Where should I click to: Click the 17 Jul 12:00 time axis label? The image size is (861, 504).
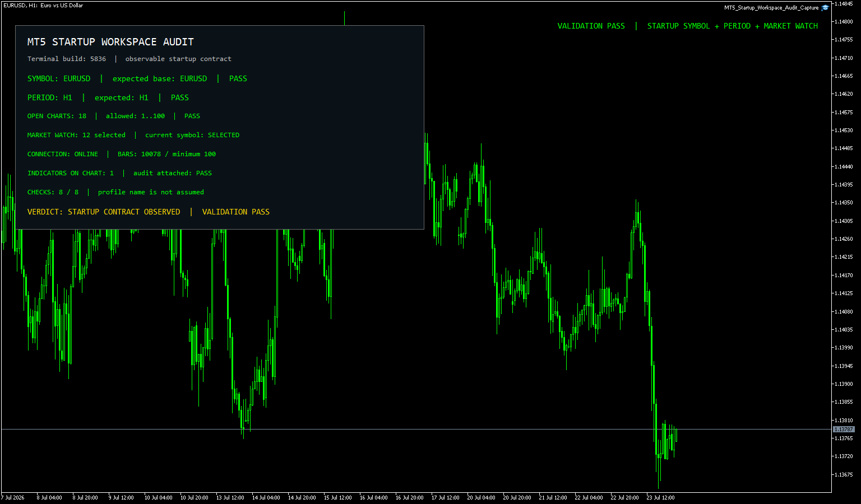[446, 498]
